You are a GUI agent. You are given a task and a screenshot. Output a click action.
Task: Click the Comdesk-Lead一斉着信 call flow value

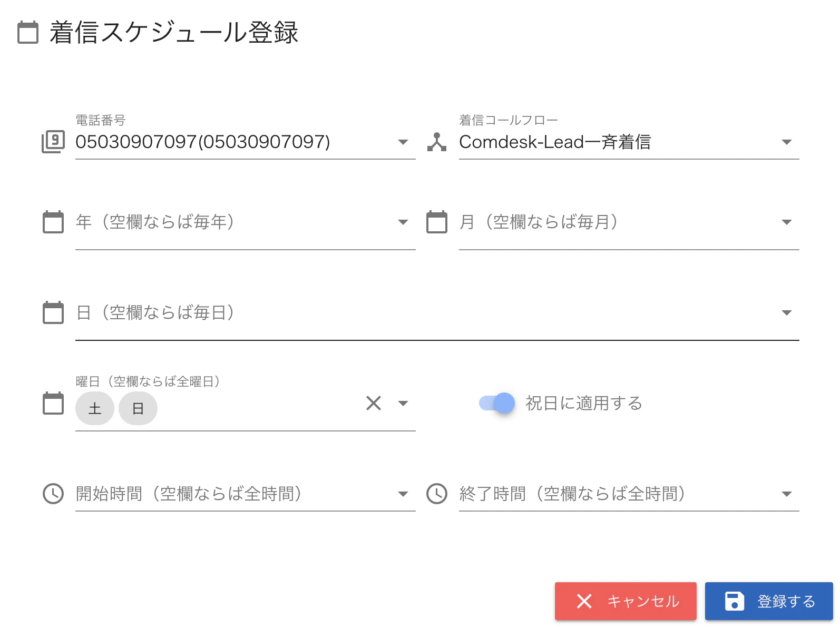(x=555, y=142)
